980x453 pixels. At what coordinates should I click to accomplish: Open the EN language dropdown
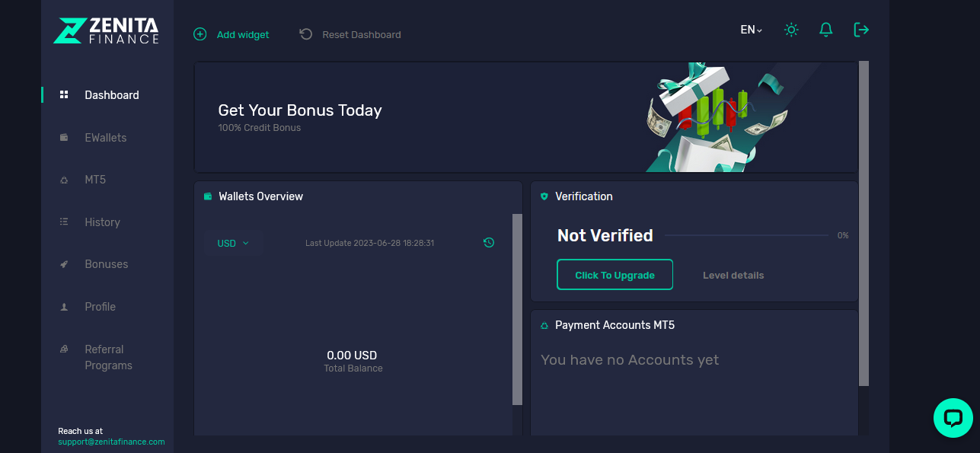coord(751,30)
